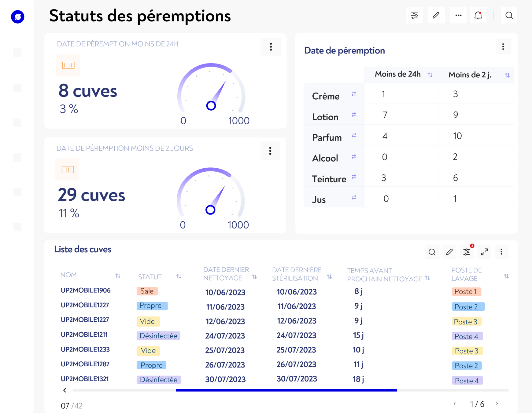
Task: Sort the list by Statut column
Action: [x=179, y=276]
